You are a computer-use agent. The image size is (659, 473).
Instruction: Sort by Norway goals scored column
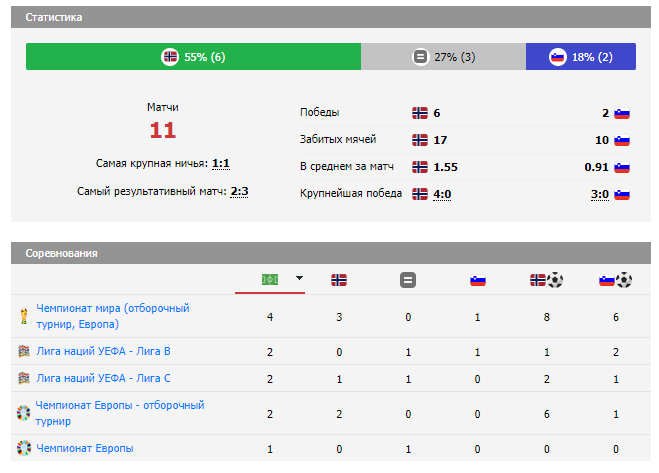click(x=546, y=280)
